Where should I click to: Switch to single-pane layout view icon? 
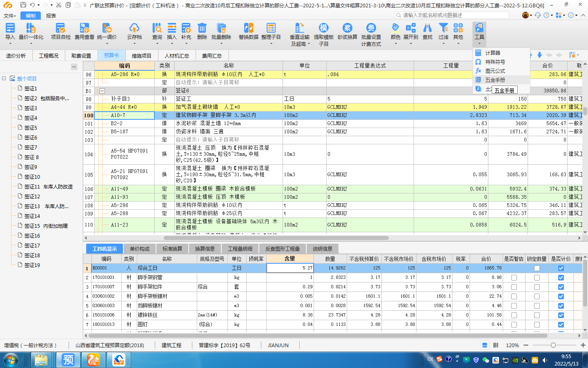pyautogui.click(x=484, y=345)
